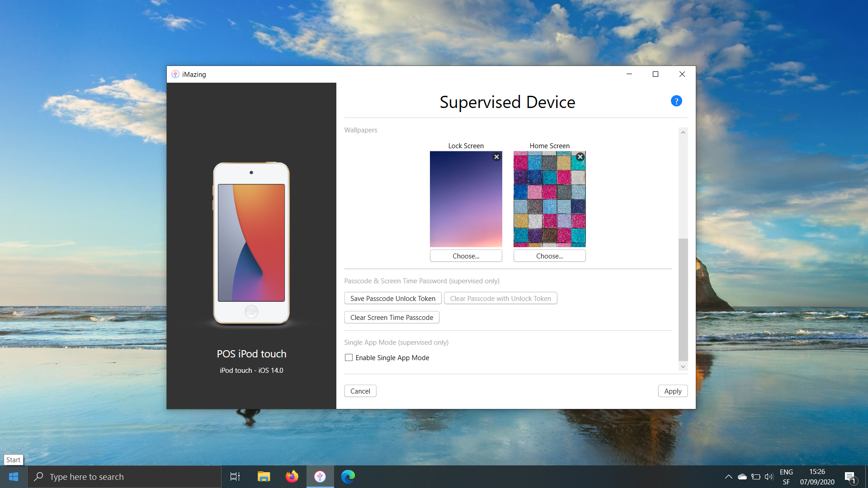Open Task View from the taskbar
The height and width of the screenshot is (488, 868).
point(235,477)
